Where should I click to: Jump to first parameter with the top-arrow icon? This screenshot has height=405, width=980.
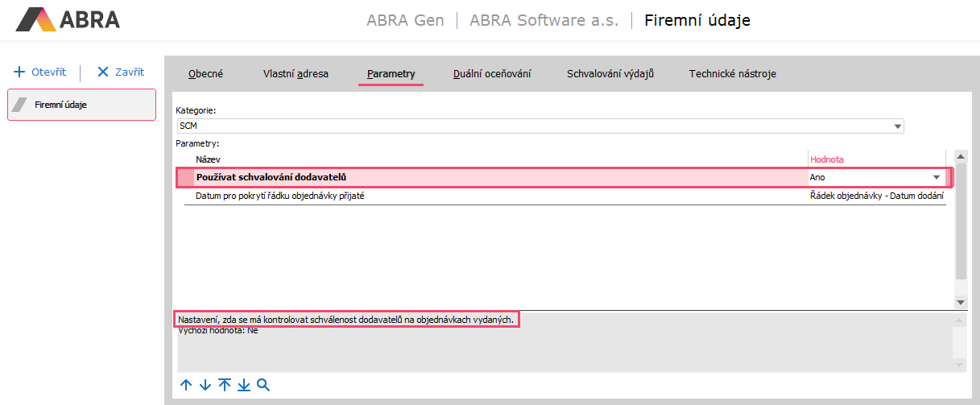[225, 385]
